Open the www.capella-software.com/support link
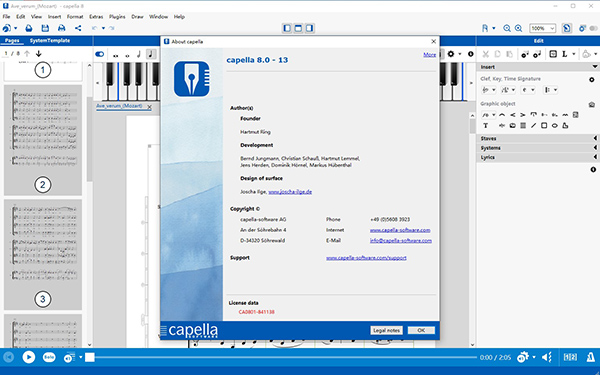 366,258
